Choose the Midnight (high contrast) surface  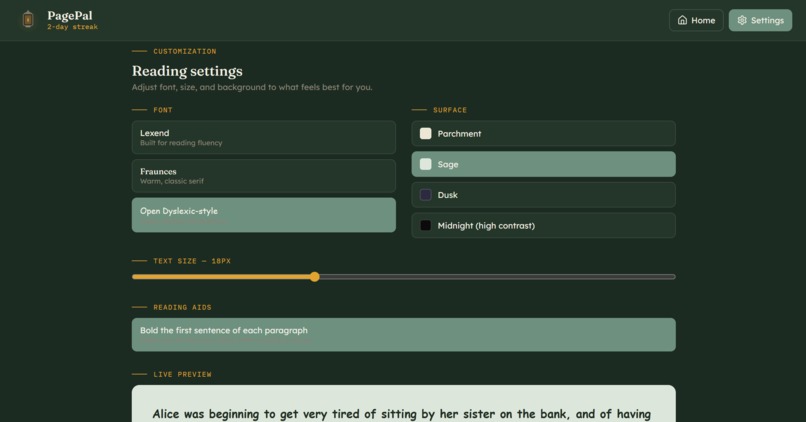coord(543,225)
